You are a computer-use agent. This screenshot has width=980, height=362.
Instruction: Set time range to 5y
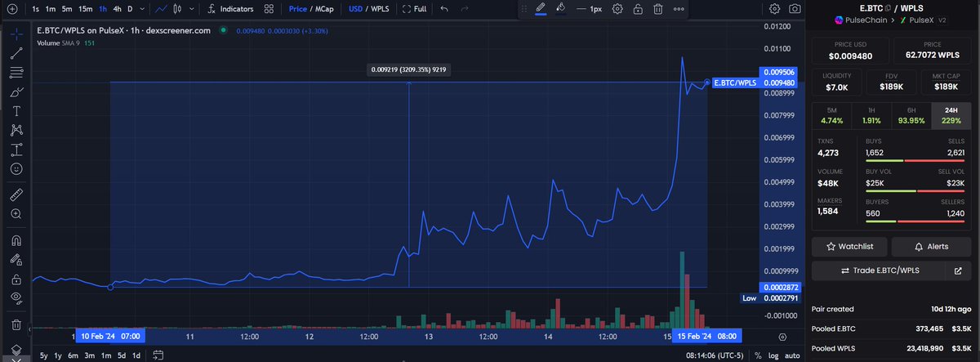click(43, 355)
